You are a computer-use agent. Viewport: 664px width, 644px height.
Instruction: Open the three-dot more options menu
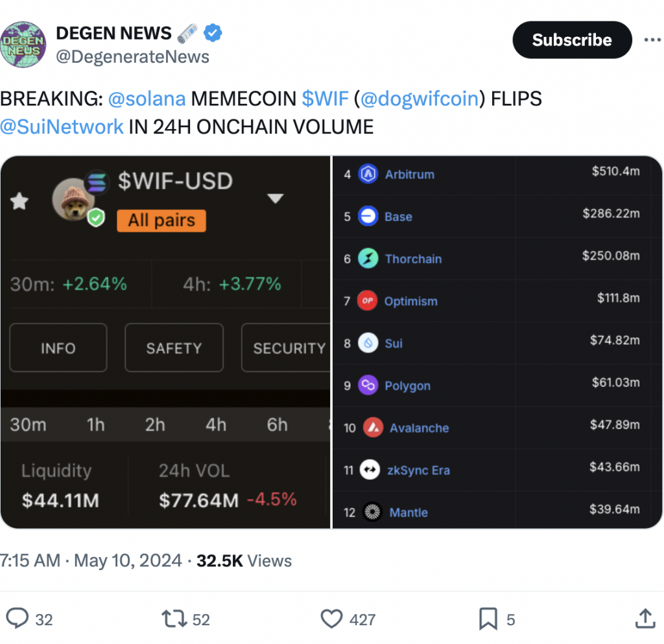pos(652,40)
